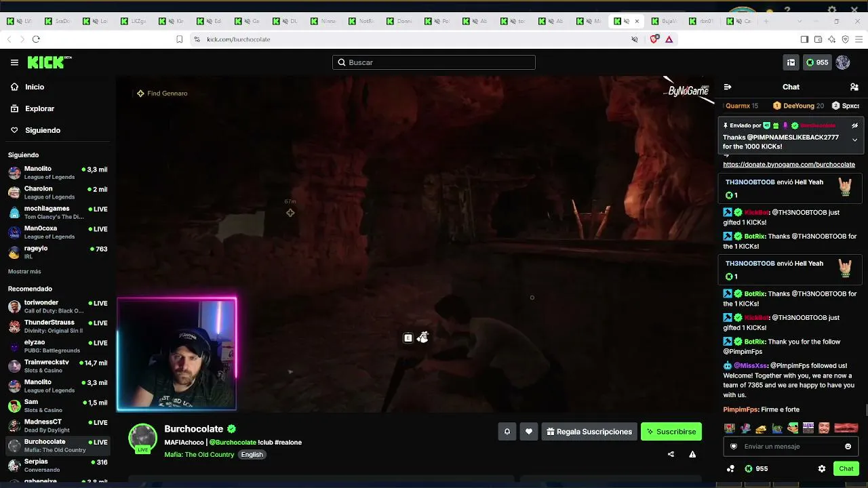Open the donate.bynogame.com link in chat
This screenshot has height=488, width=868.
click(x=789, y=165)
